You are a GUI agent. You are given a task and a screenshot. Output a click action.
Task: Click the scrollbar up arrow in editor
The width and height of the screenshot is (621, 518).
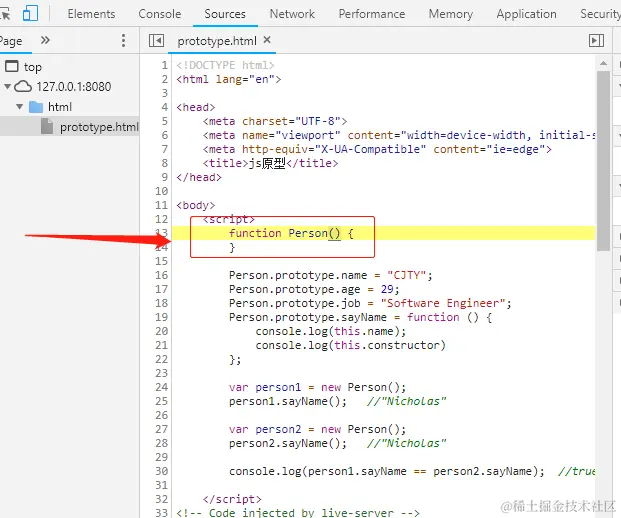pos(603,63)
